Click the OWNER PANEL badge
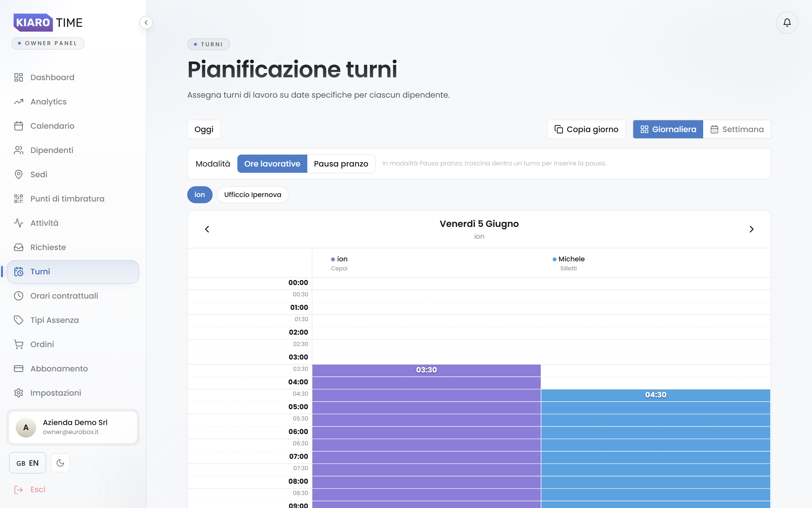This screenshot has width=812, height=508. [x=48, y=43]
